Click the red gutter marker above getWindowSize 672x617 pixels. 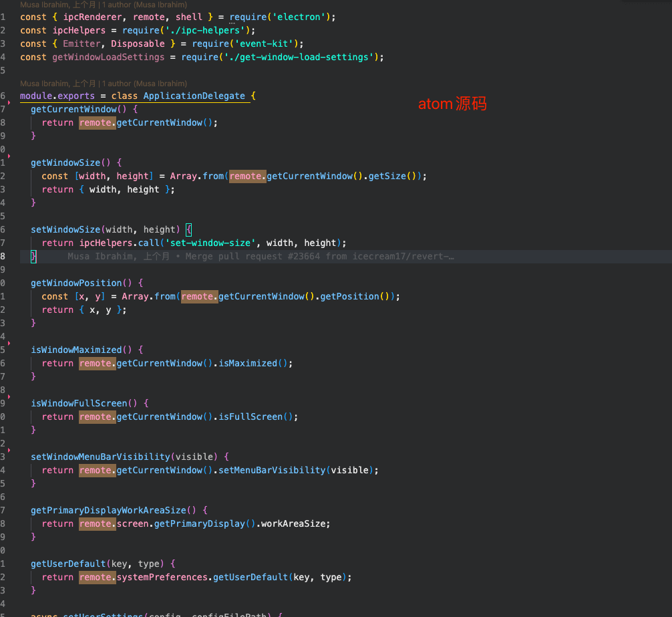9,155
